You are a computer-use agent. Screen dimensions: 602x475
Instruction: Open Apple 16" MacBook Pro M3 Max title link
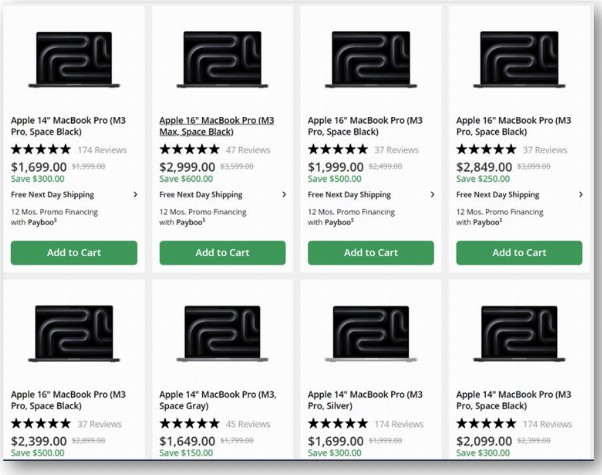tap(217, 126)
